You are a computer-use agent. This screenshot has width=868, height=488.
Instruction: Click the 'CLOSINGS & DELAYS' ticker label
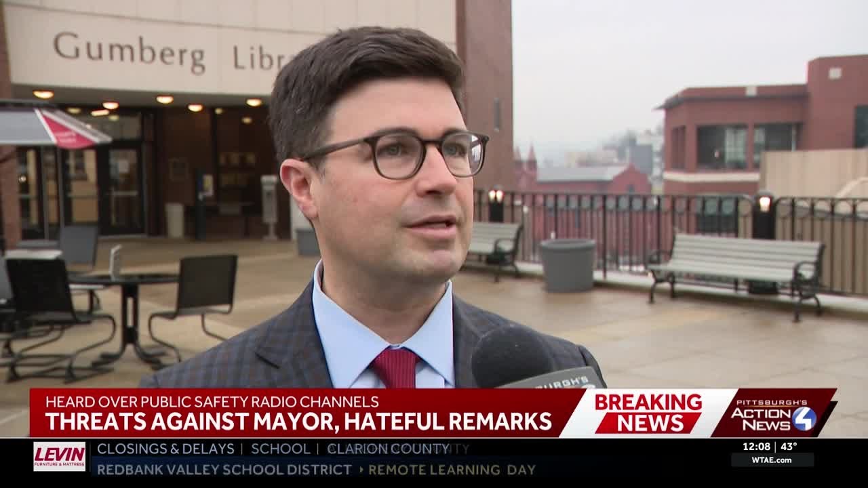[165, 449]
